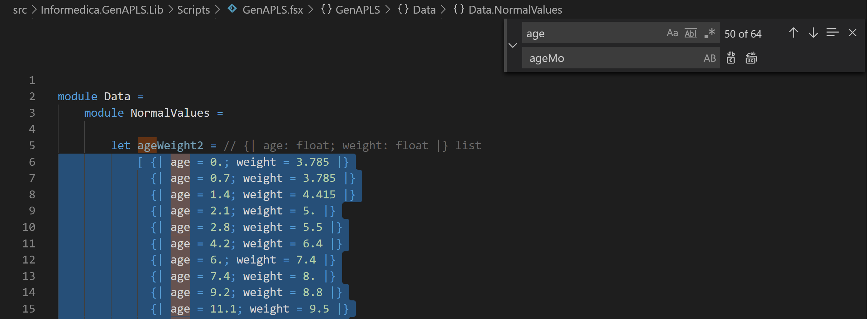Toggle Match Case option in find box
This screenshot has height=319, width=868.
click(672, 33)
